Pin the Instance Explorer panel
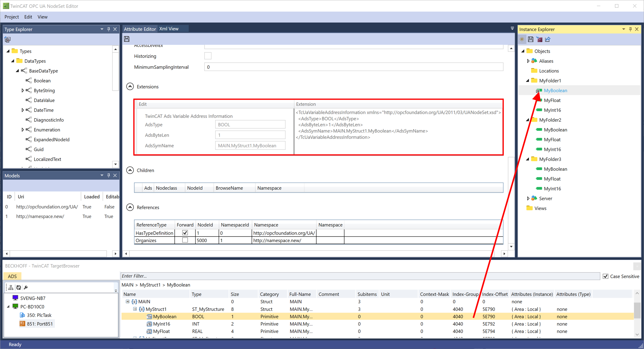 (x=630, y=29)
